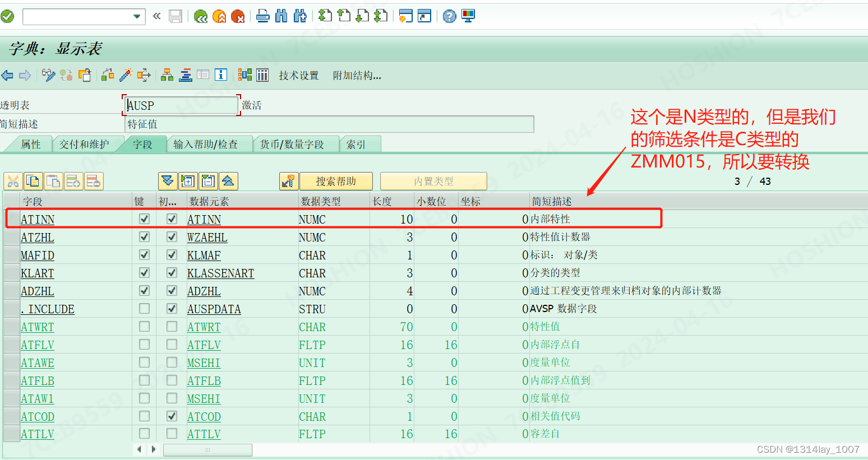
Task: Click the Collapse Include minus icon
Action: (208, 181)
